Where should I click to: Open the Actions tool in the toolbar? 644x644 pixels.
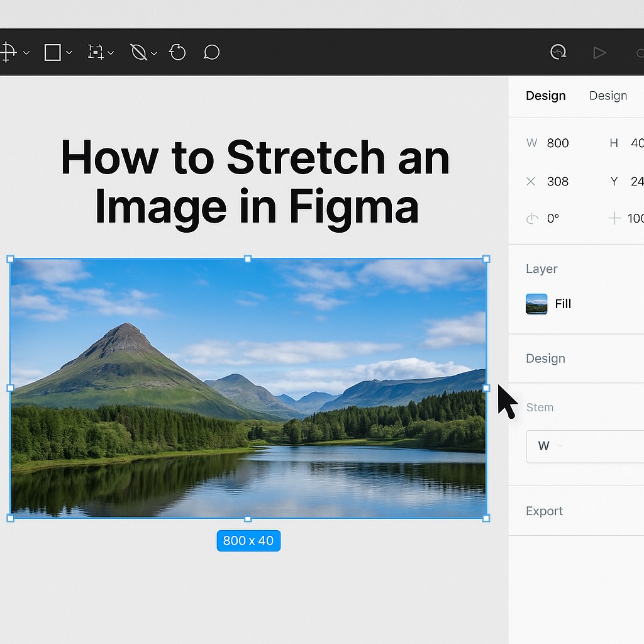[177, 52]
